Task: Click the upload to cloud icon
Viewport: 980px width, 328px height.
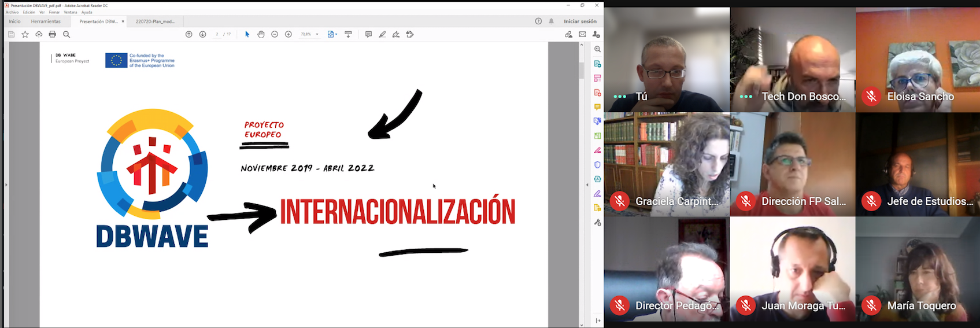Action: coord(39,35)
